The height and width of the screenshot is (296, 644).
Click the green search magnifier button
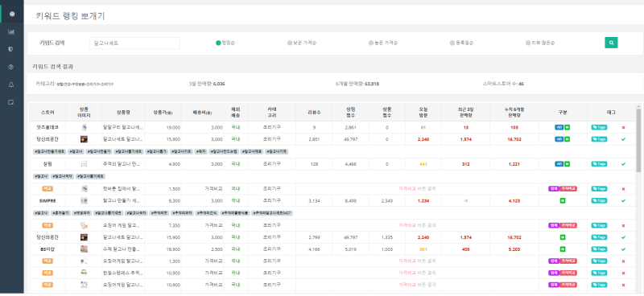click(x=611, y=43)
